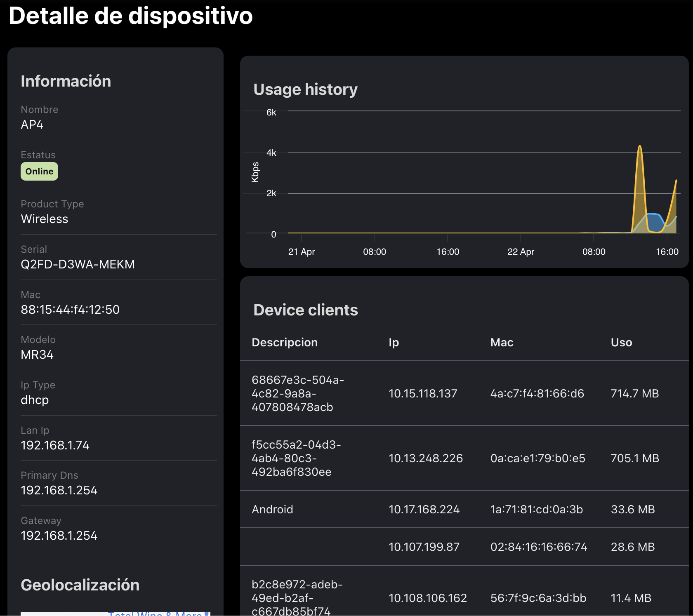Click the device MAC 88:15:44:f4:12:50

[x=70, y=310]
